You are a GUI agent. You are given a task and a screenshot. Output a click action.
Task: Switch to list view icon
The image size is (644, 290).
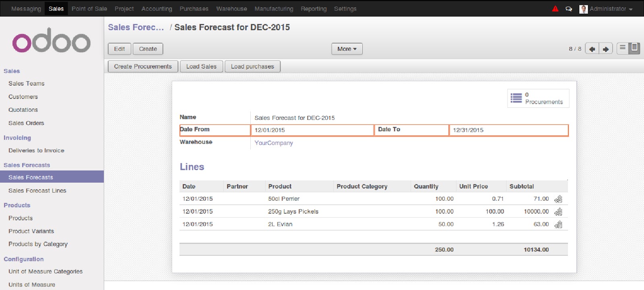623,48
